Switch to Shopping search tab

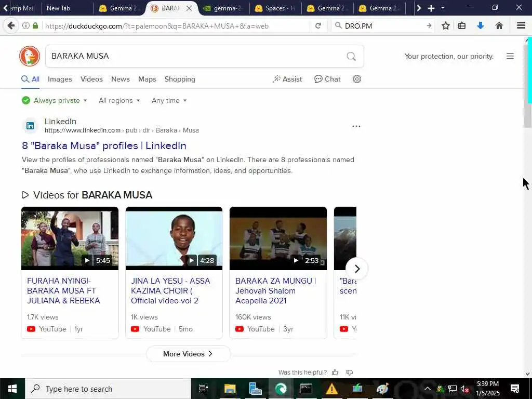click(180, 79)
